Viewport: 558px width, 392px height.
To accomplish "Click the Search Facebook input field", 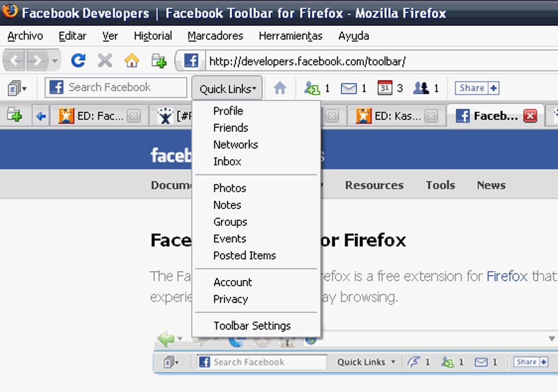I will point(115,87).
